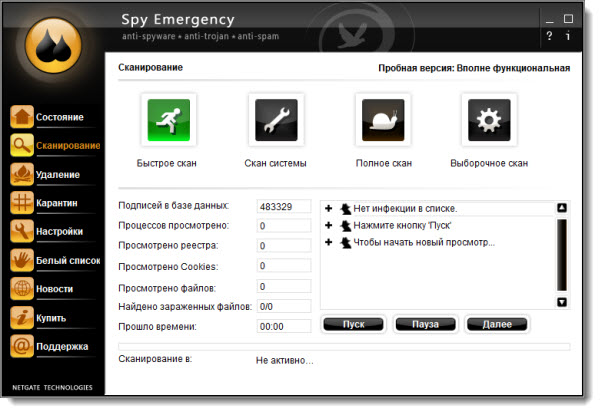Select the Белый список menu label
This screenshot has width=600, height=413.
[x=68, y=261]
